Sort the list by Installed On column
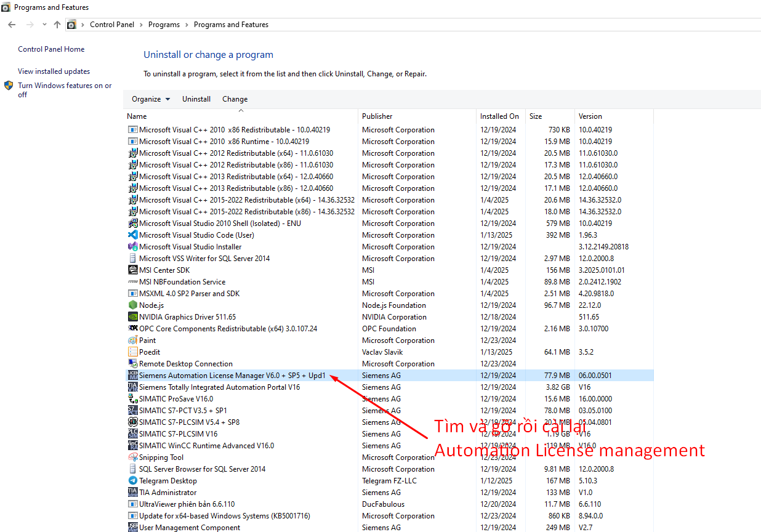 pos(501,116)
